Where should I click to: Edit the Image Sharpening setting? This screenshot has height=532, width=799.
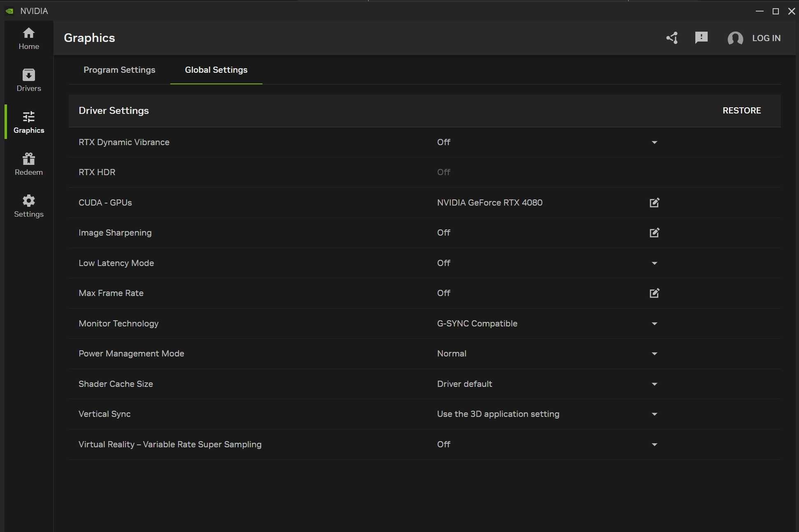(654, 233)
